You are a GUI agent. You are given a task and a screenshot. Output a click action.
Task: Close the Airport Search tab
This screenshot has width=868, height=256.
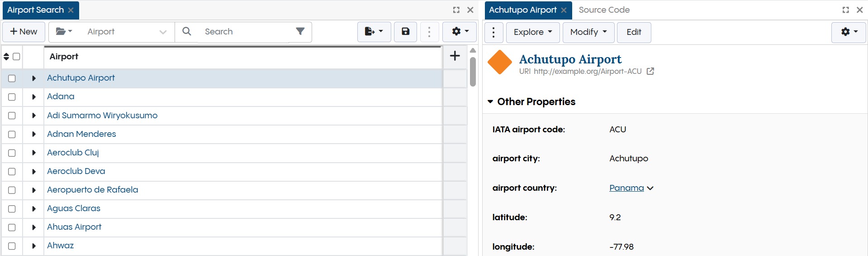(71, 10)
